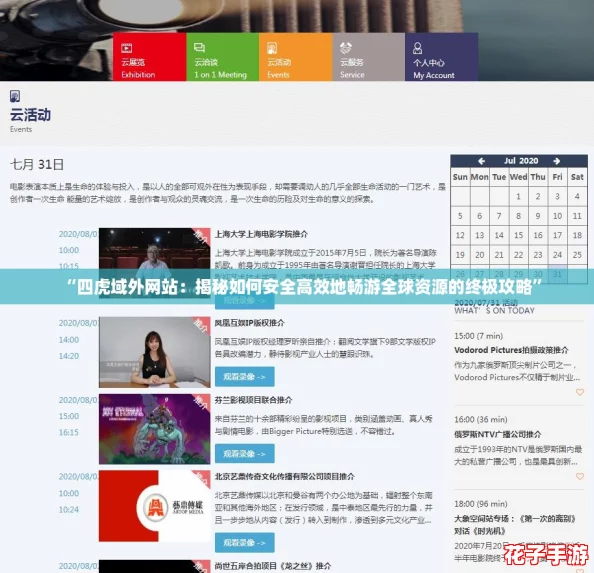
Task: Open 北京艺鼎传奇文化传播有限公司项目推介 title
Action: tap(284, 476)
